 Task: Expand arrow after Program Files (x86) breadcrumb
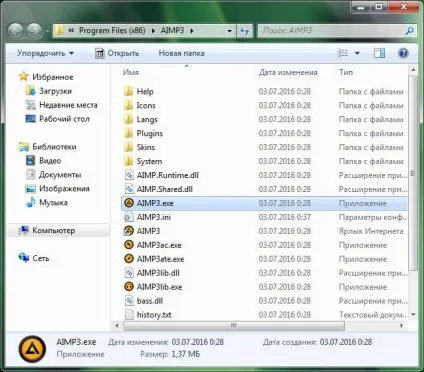pyautogui.click(x=153, y=31)
